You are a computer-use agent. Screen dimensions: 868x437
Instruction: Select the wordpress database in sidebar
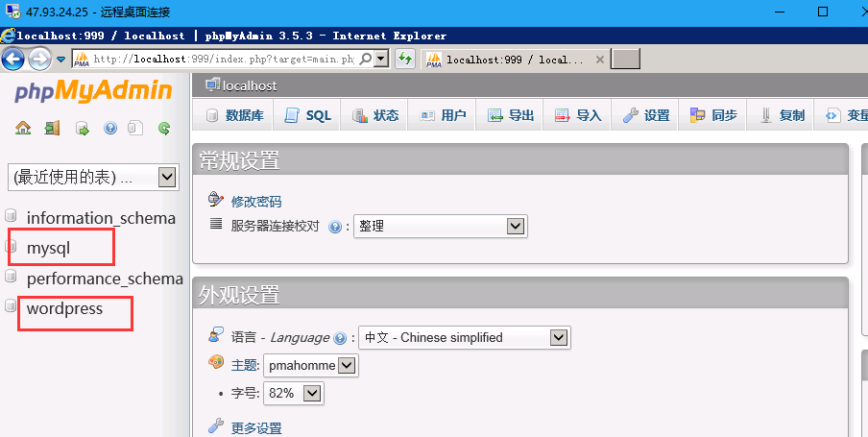pyautogui.click(x=64, y=308)
